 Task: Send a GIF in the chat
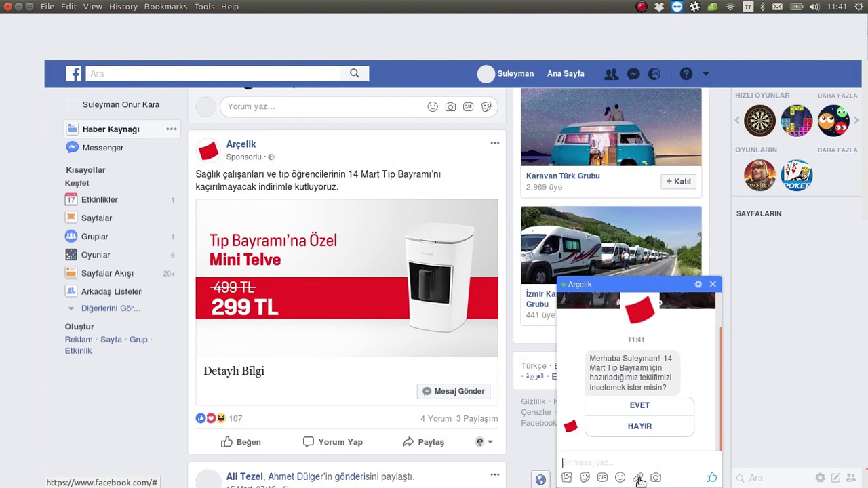point(602,478)
